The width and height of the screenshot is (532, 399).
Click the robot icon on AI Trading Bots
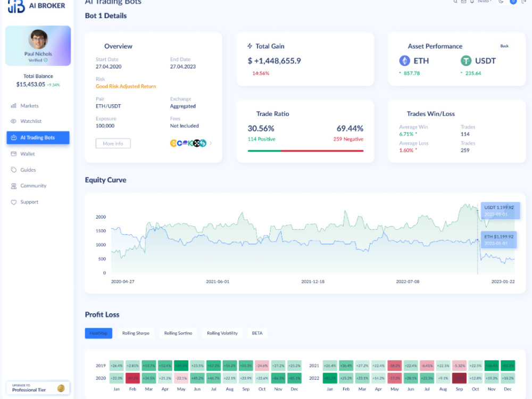[x=14, y=137]
